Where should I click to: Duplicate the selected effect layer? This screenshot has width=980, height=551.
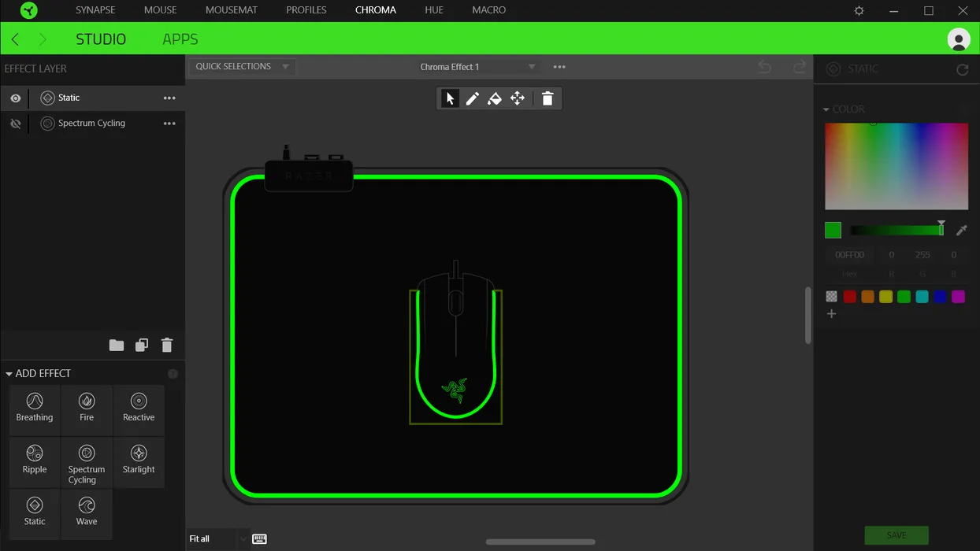(x=142, y=345)
